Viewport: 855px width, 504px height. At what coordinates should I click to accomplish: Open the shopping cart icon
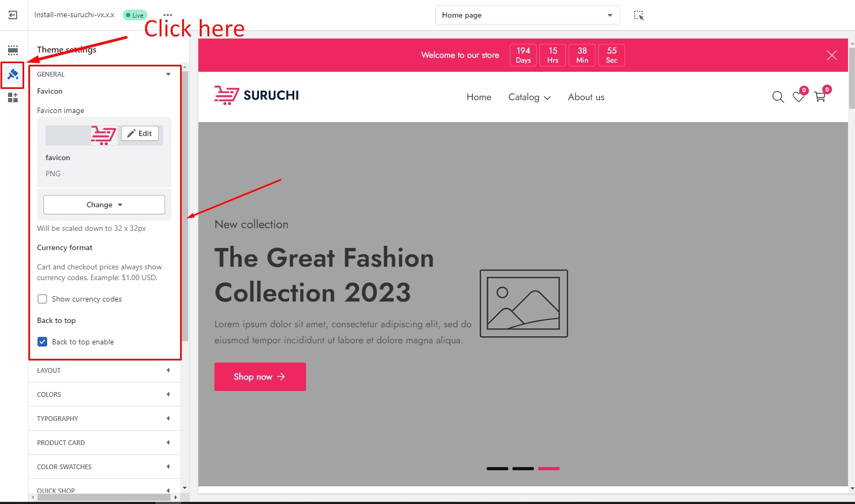[820, 97]
